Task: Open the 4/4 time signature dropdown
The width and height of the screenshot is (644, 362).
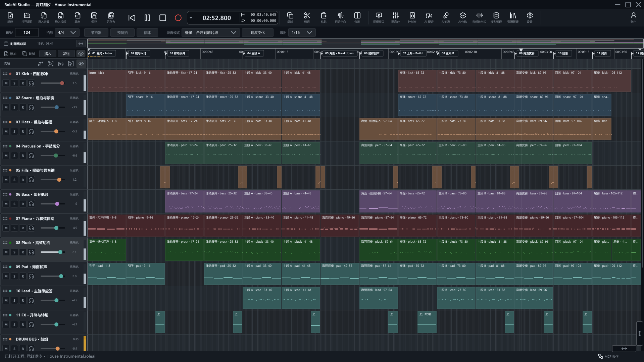Action: 67,33
